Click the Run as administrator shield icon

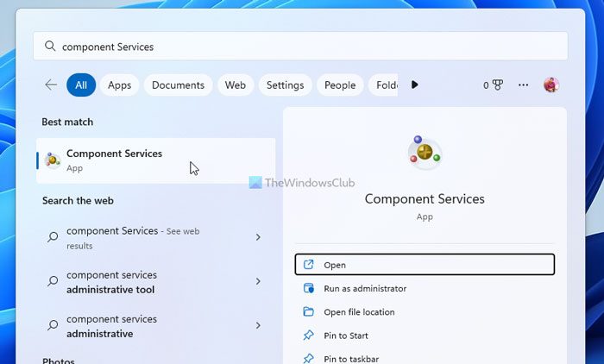pyautogui.click(x=309, y=289)
